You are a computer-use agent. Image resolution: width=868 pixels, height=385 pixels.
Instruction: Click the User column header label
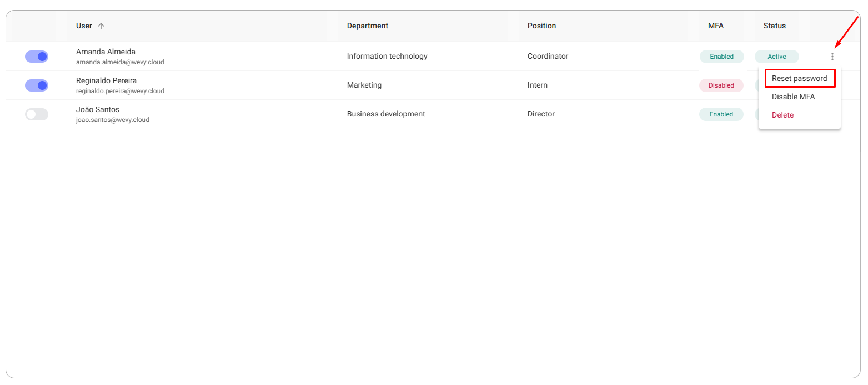[x=84, y=26]
